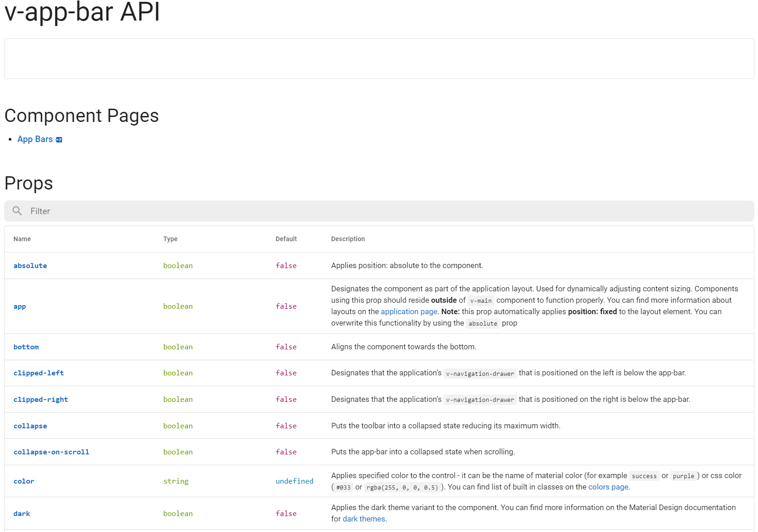Select the collapse prop name

[30, 426]
